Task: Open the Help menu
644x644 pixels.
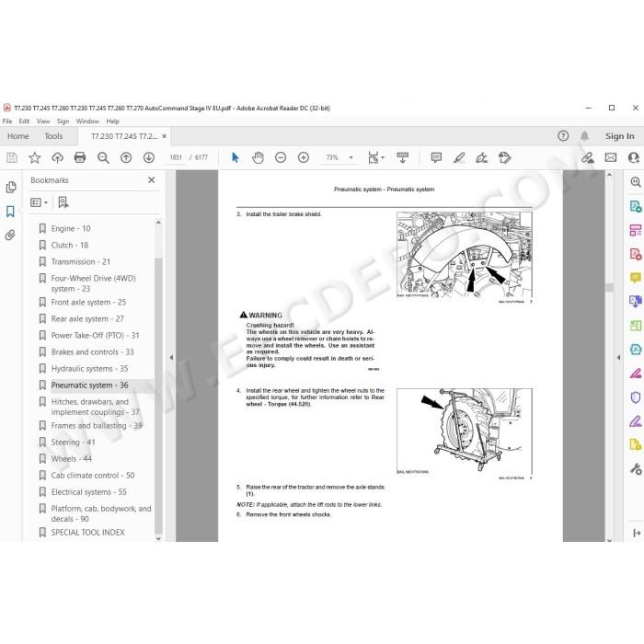Action: [112, 121]
